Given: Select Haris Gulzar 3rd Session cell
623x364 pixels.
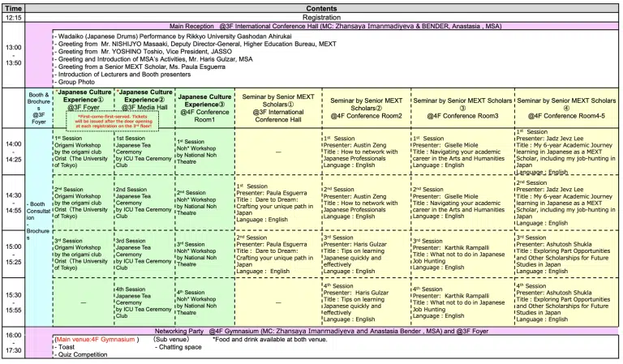Looking at the screenshot, I should click(367, 255).
